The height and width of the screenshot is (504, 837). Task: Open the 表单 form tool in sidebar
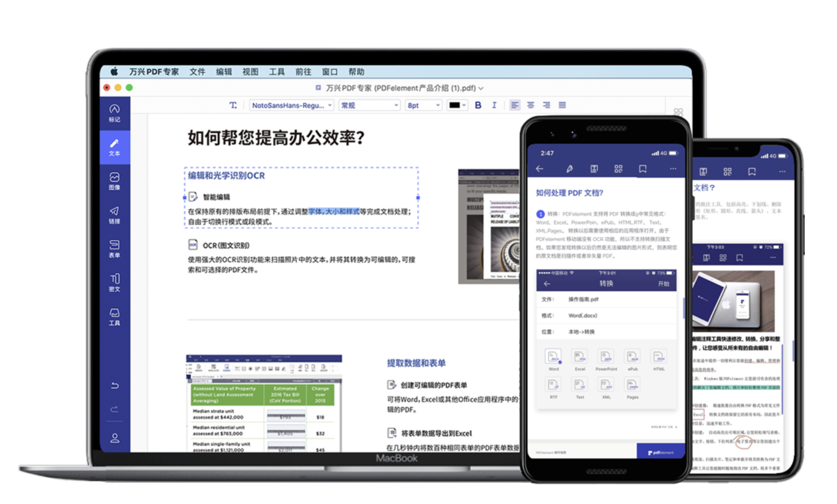click(114, 249)
